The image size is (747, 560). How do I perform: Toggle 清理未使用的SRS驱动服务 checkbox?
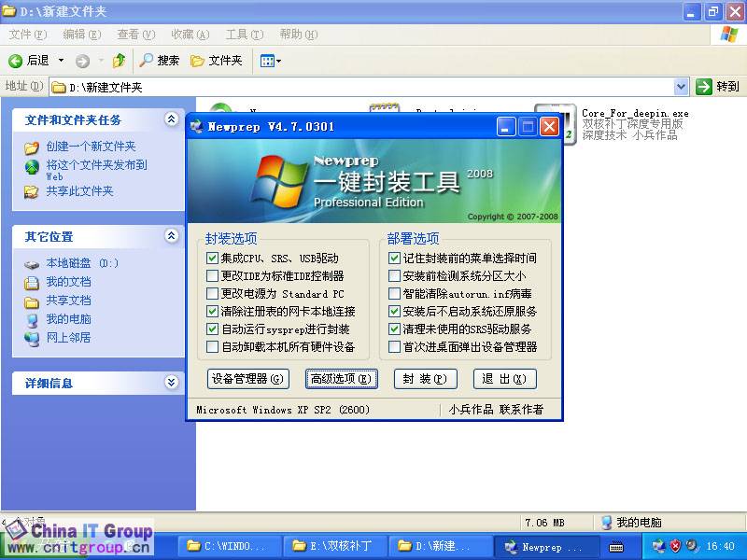coord(394,329)
